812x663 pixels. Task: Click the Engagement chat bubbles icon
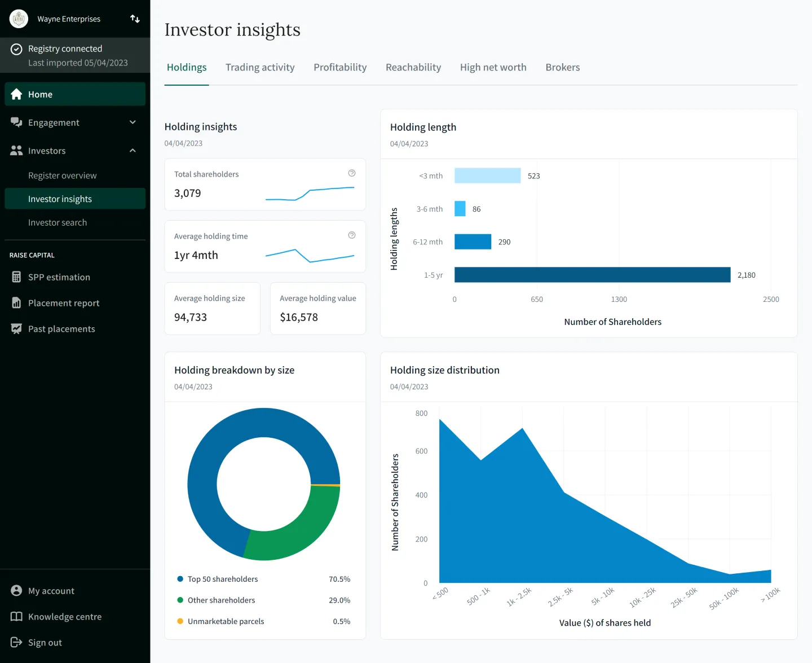click(16, 122)
